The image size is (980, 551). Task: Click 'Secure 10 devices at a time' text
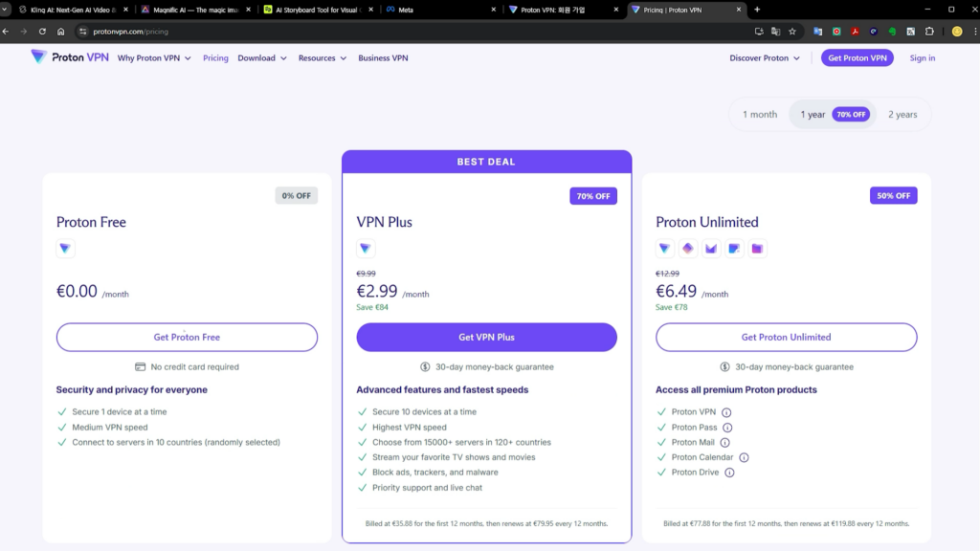pos(424,412)
